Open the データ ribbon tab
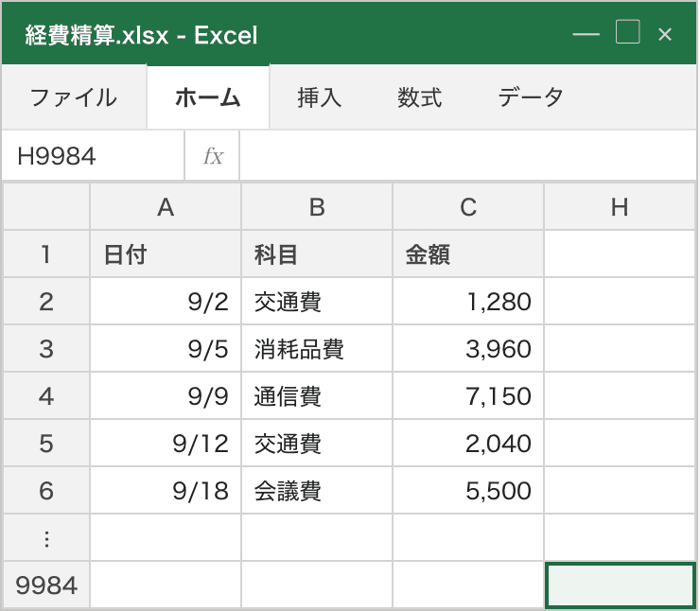700x611 pixels. pos(531,97)
